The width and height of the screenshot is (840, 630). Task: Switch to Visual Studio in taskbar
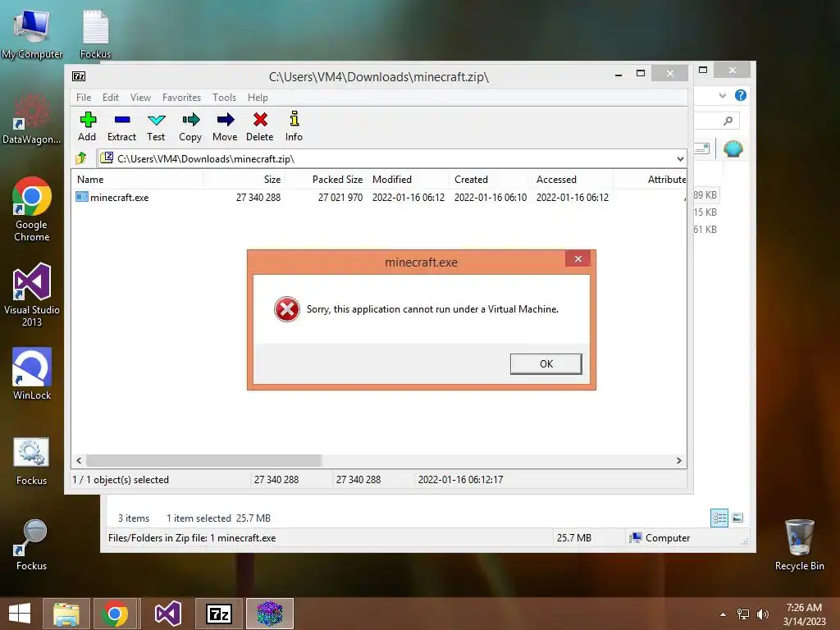167,614
